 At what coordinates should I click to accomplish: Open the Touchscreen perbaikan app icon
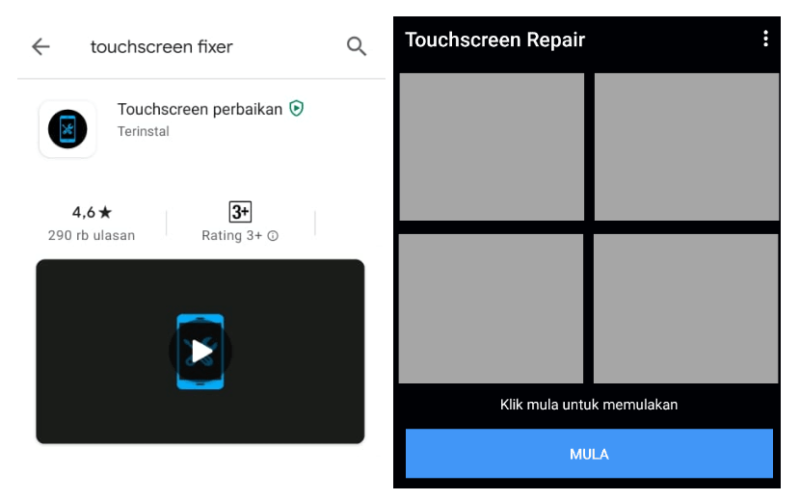(x=67, y=129)
